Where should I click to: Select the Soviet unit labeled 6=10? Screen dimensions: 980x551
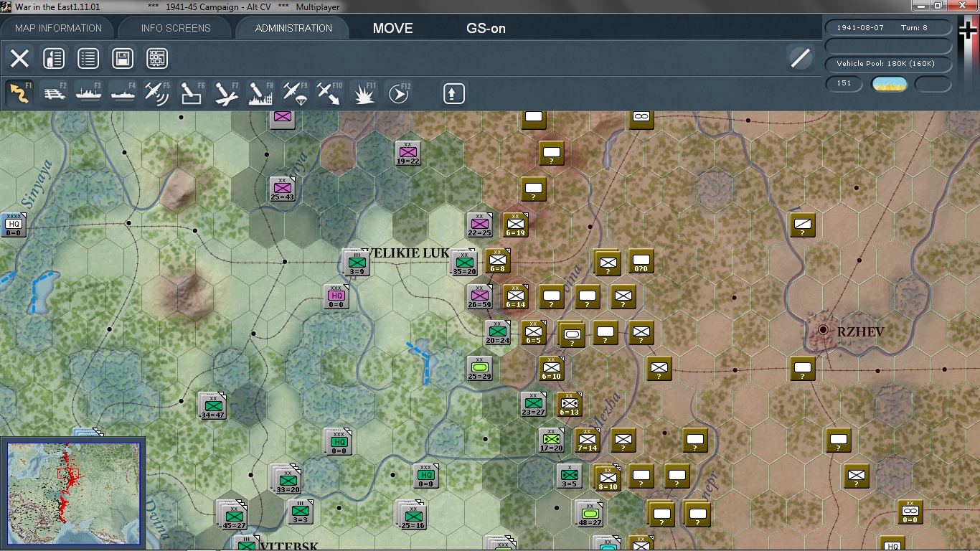tap(551, 368)
